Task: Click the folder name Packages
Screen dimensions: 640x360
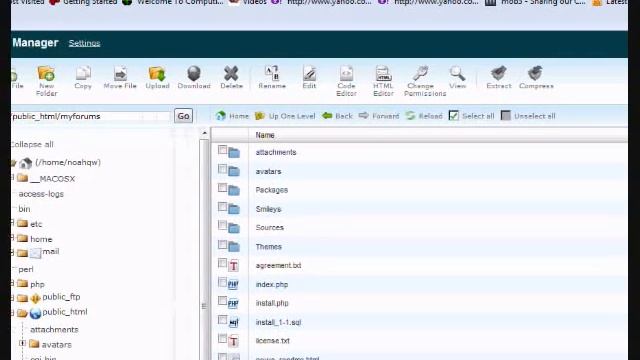Action: (x=272, y=190)
